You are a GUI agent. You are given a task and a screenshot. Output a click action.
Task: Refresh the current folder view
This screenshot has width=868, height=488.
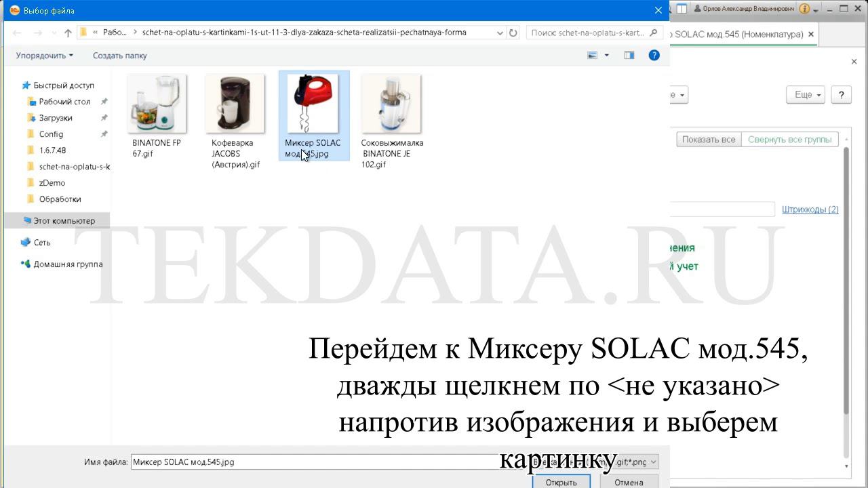click(513, 33)
